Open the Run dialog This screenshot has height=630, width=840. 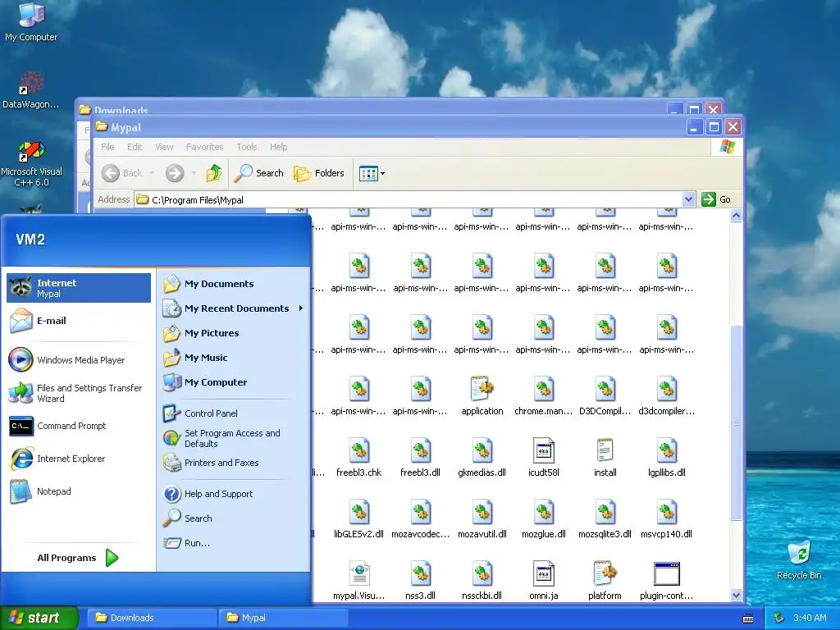click(233, 543)
